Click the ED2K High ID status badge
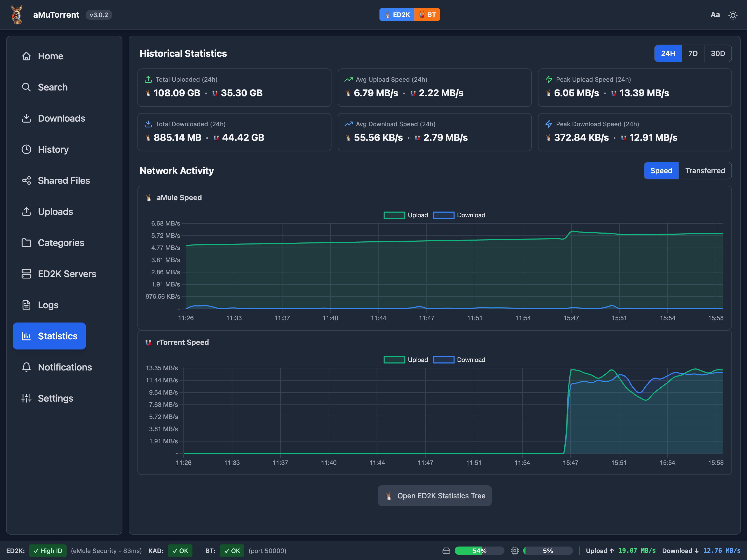The image size is (747, 560). (x=48, y=551)
